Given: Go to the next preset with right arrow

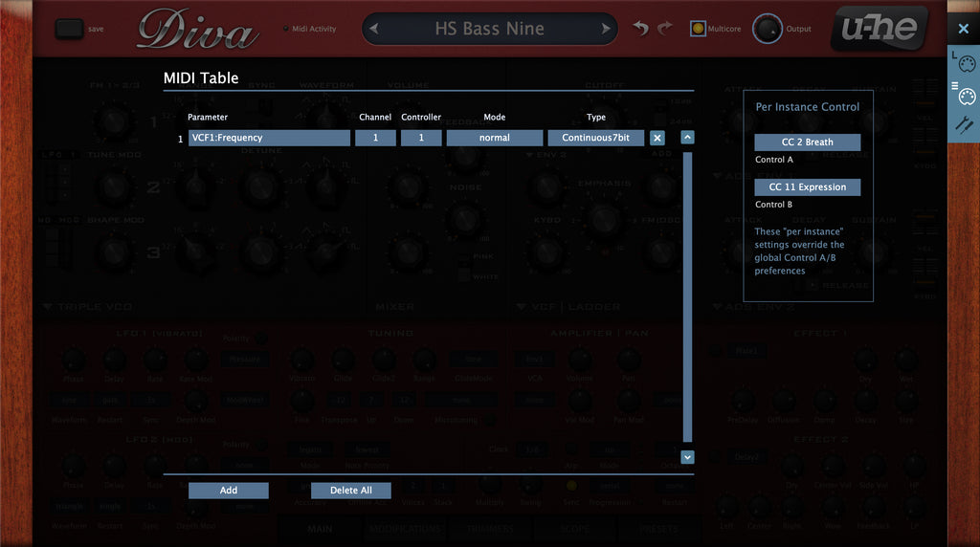Looking at the screenshot, I should 605,29.
